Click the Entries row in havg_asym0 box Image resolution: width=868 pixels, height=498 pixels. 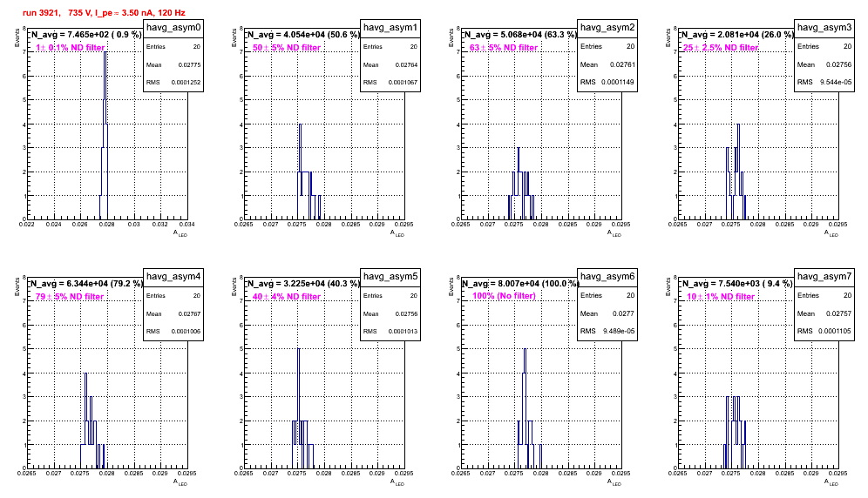(173, 47)
